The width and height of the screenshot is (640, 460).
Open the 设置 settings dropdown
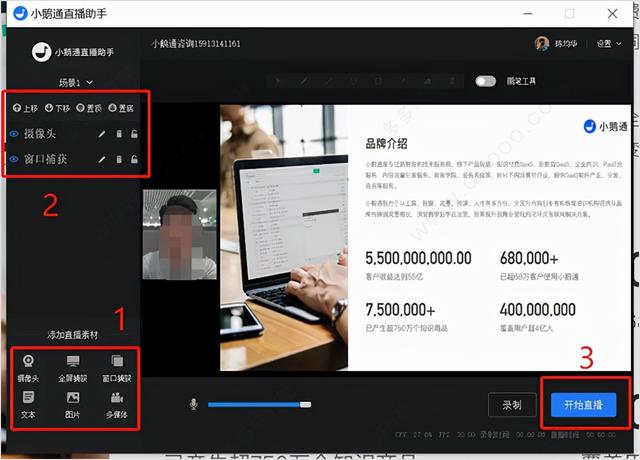pyautogui.click(x=609, y=44)
